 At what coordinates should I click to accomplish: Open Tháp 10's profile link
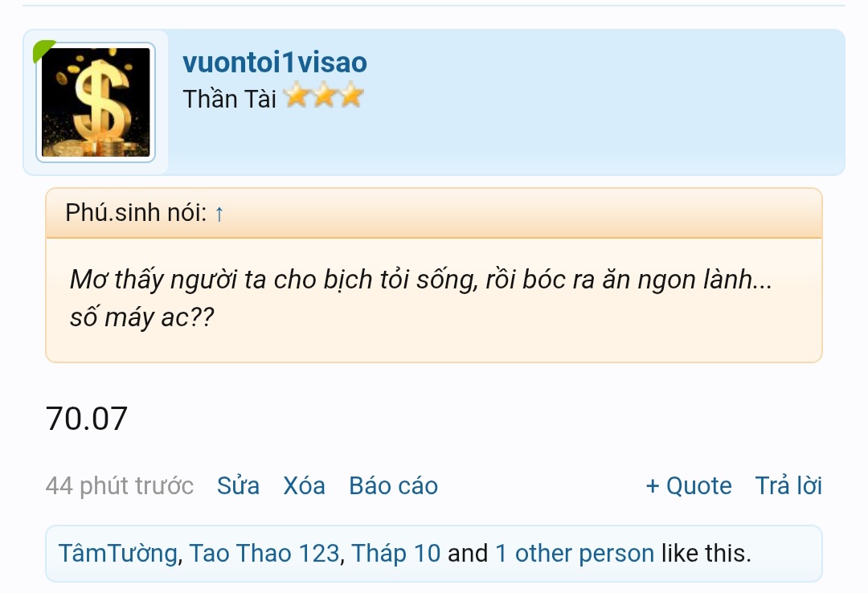pyautogui.click(x=395, y=554)
